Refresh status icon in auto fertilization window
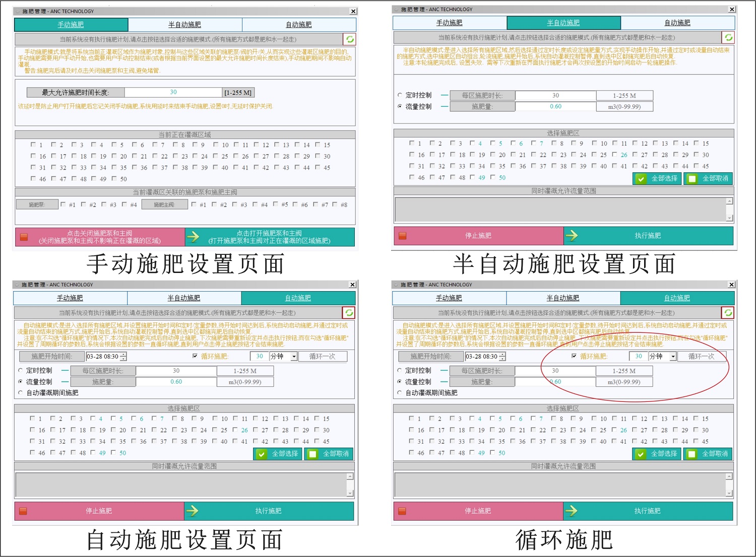 (349, 313)
